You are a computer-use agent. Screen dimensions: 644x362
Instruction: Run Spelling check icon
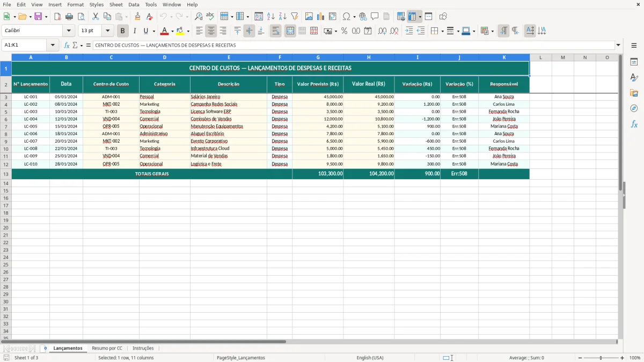tap(210, 17)
